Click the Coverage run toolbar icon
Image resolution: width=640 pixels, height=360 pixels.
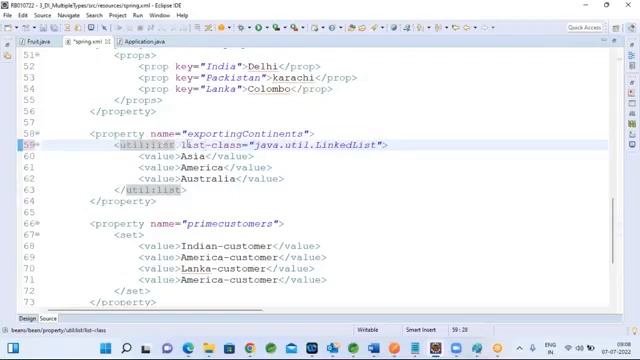coord(276,28)
